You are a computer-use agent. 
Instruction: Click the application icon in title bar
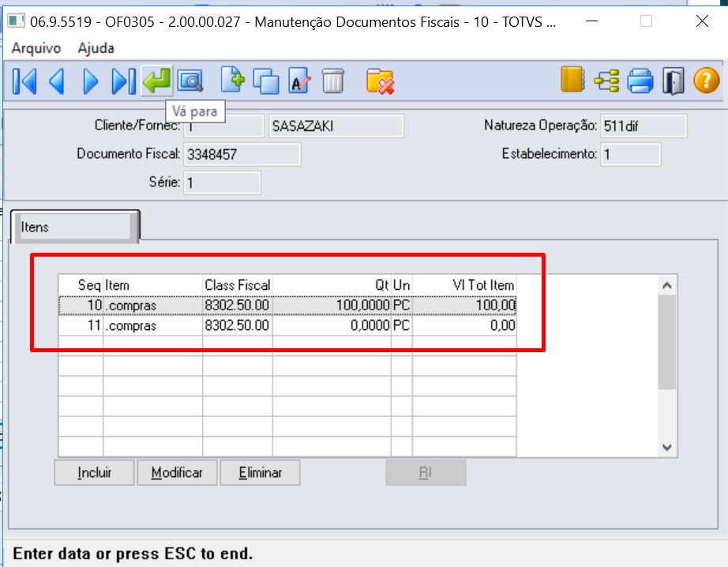(17, 21)
